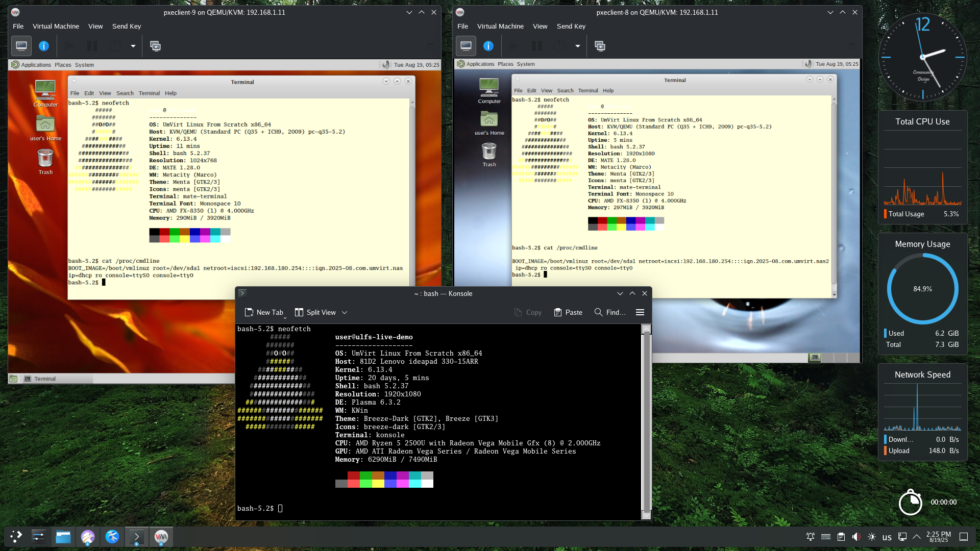Open Dolphin file manager from the taskbar

63,537
